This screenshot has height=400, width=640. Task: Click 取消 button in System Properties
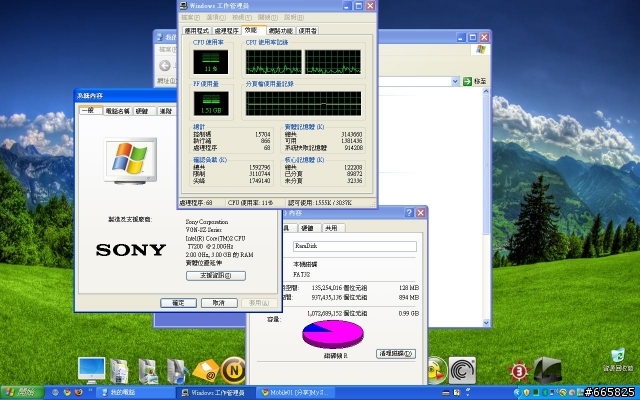[x=219, y=303]
